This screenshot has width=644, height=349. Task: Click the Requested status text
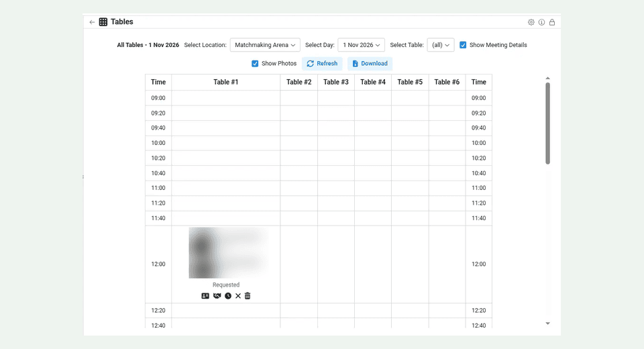pyautogui.click(x=226, y=285)
